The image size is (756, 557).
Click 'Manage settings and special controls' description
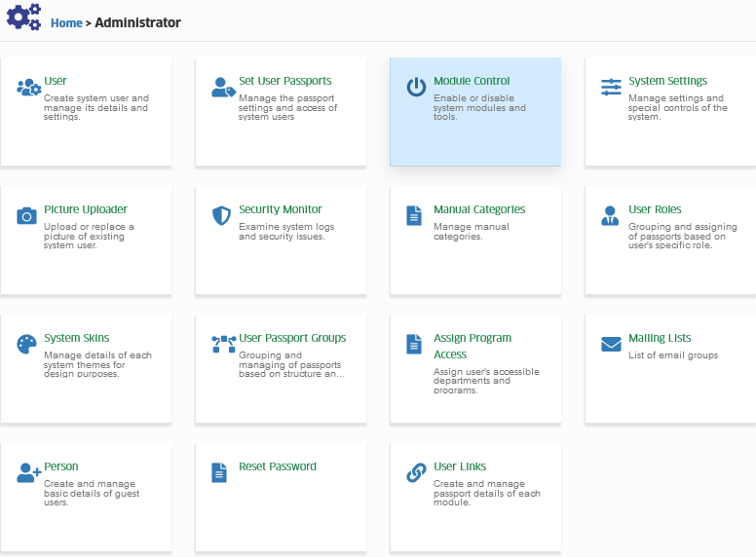678,107
